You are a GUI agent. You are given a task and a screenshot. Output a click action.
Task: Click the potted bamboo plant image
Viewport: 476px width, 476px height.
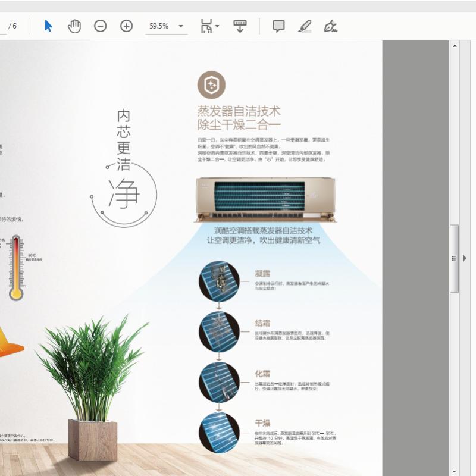point(93,389)
